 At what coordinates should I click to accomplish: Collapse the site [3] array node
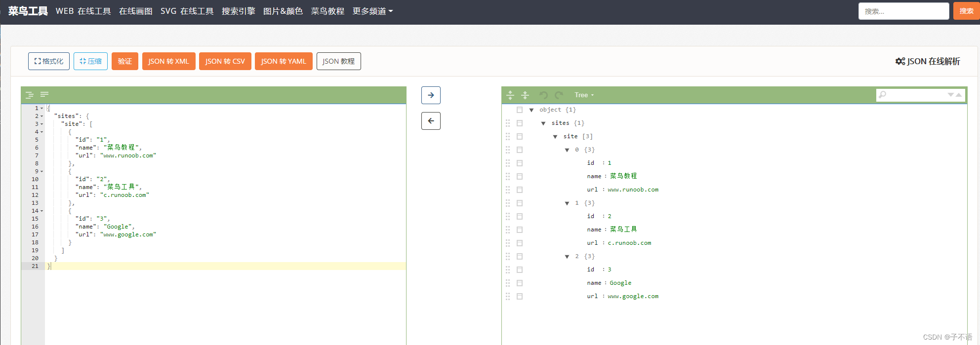point(555,137)
